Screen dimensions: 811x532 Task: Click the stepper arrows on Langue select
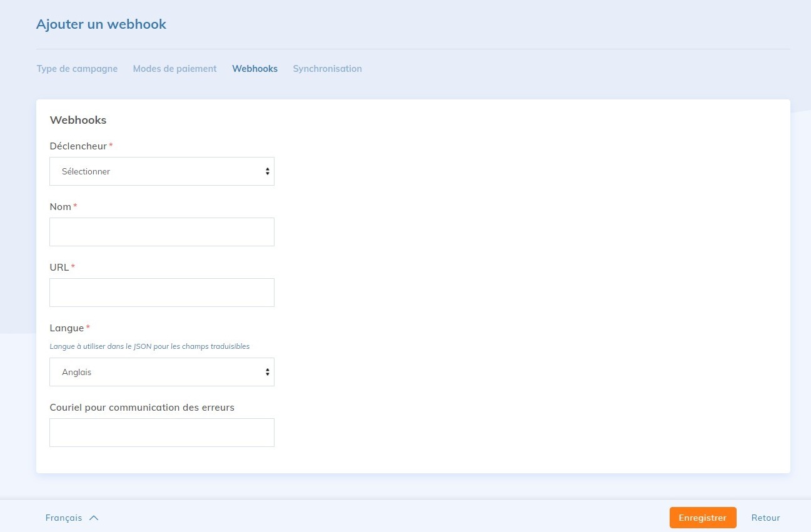[268, 371]
